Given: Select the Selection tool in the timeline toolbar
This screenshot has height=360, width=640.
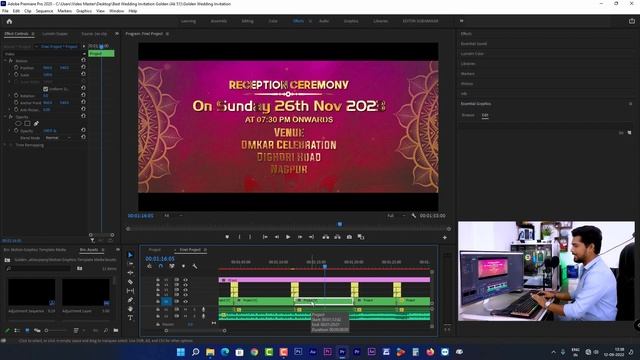Looking at the screenshot, I should (x=130, y=255).
